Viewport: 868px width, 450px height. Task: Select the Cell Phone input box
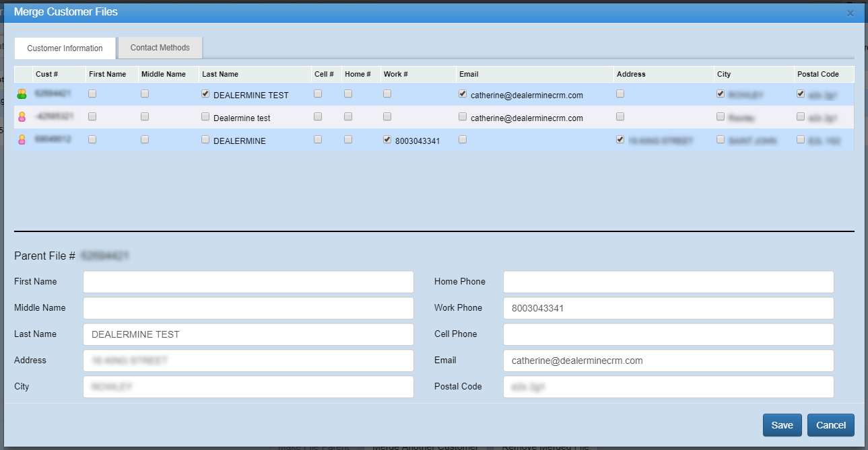(x=668, y=334)
